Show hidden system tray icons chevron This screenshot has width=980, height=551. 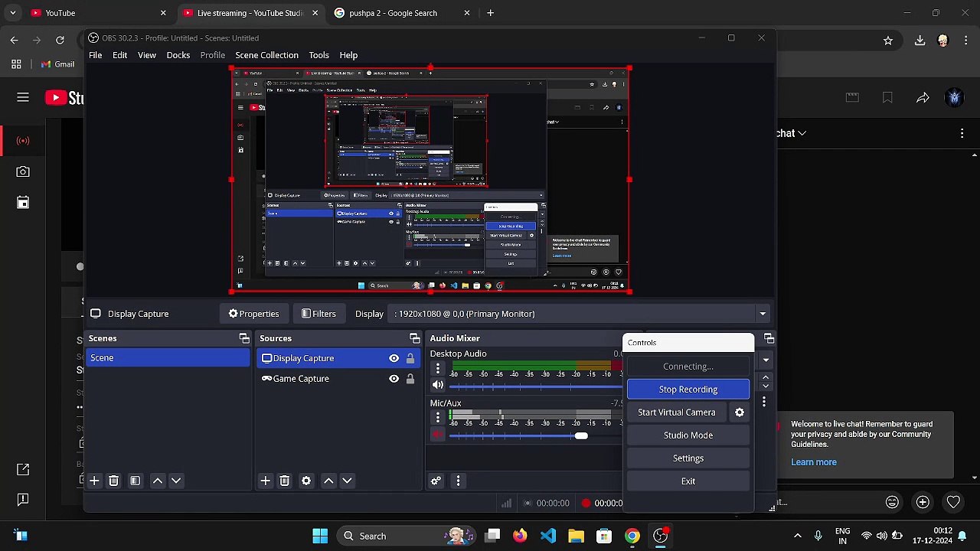798,536
